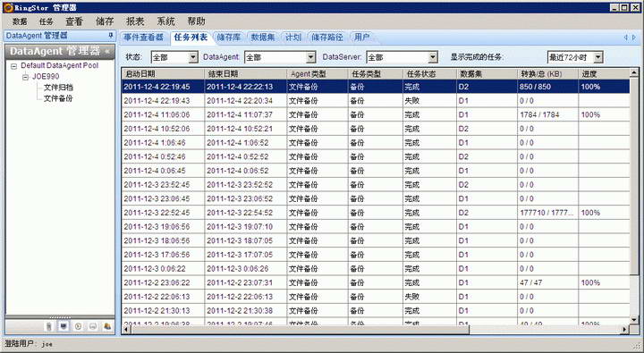Click the blue monitor icon in sidebar footer
644x353 pixels.
click(64, 326)
